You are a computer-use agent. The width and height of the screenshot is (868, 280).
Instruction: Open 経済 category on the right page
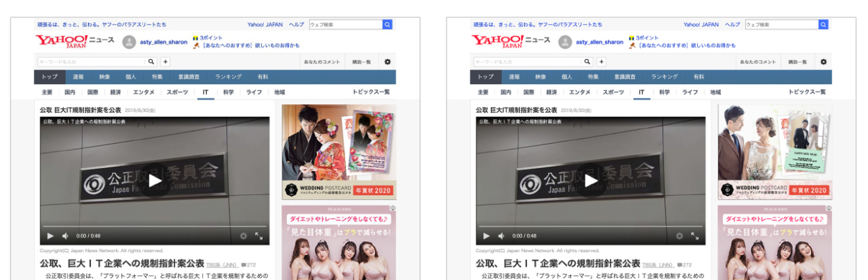(x=551, y=92)
